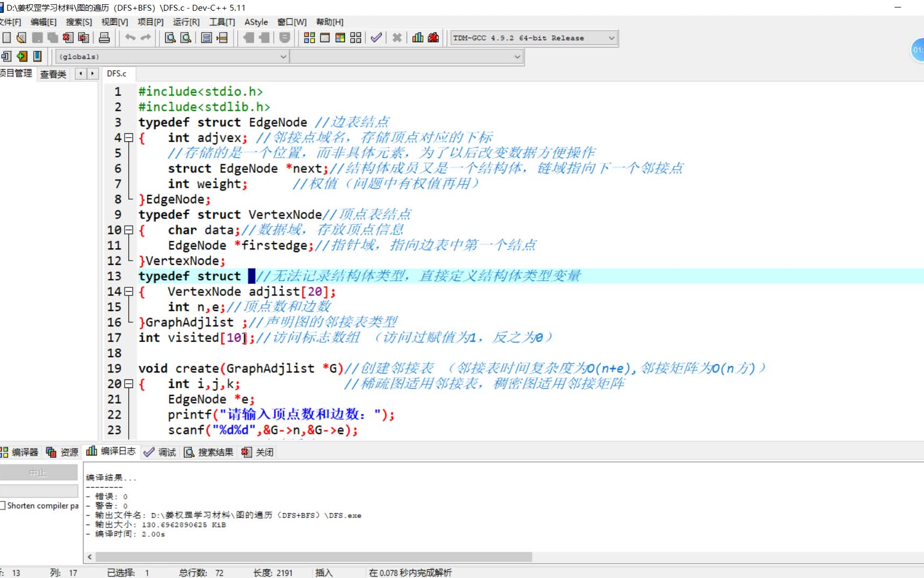924x578 pixels.
Task: Switch to 编译日志 bottom tab
Action: pyautogui.click(x=112, y=452)
